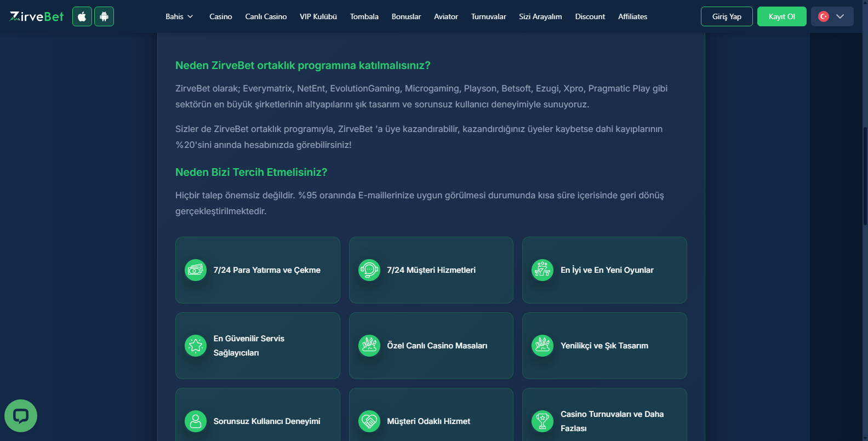Go to the Affiliates page
This screenshot has width=868, height=441.
tap(633, 16)
